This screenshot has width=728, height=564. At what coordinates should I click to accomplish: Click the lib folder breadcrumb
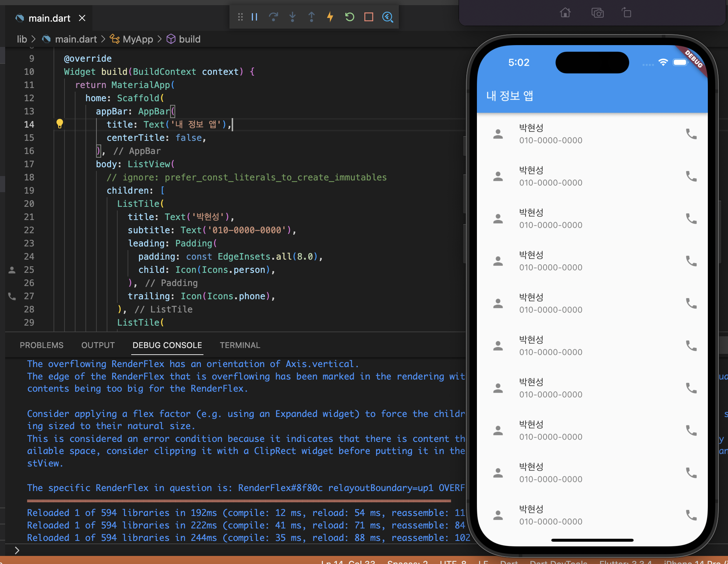[x=22, y=39]
